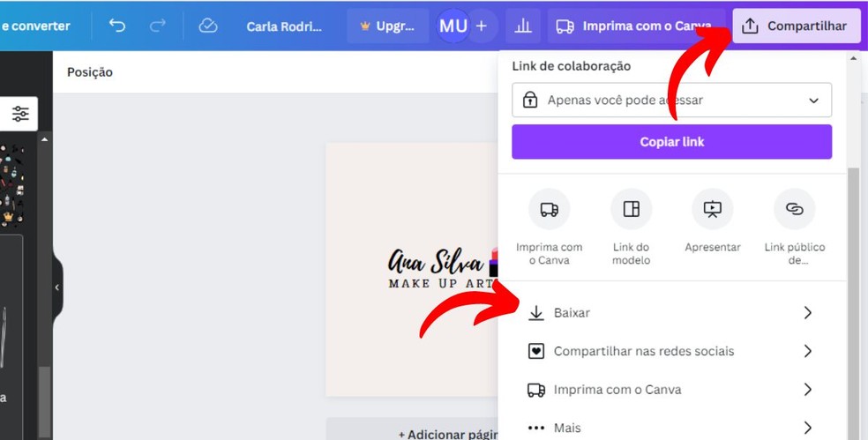Click the Apresentar presentation icon

pos(713,209)
